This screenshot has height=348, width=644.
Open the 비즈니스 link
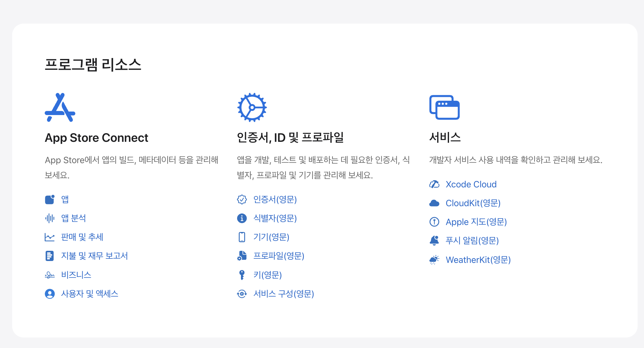tap(76, 275)
